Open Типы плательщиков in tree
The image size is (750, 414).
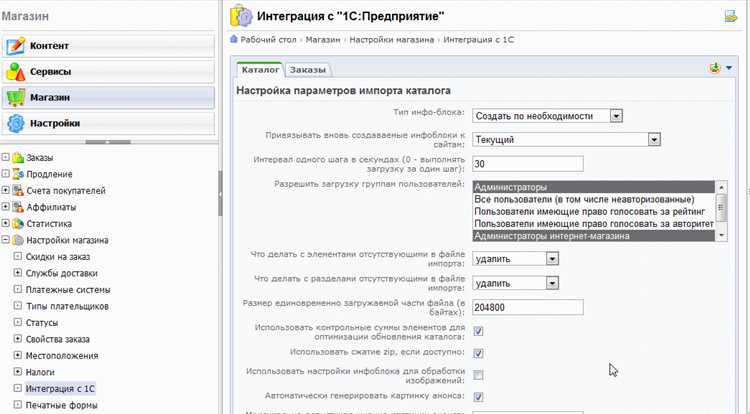pyautogui.click(x=67, y=306)
